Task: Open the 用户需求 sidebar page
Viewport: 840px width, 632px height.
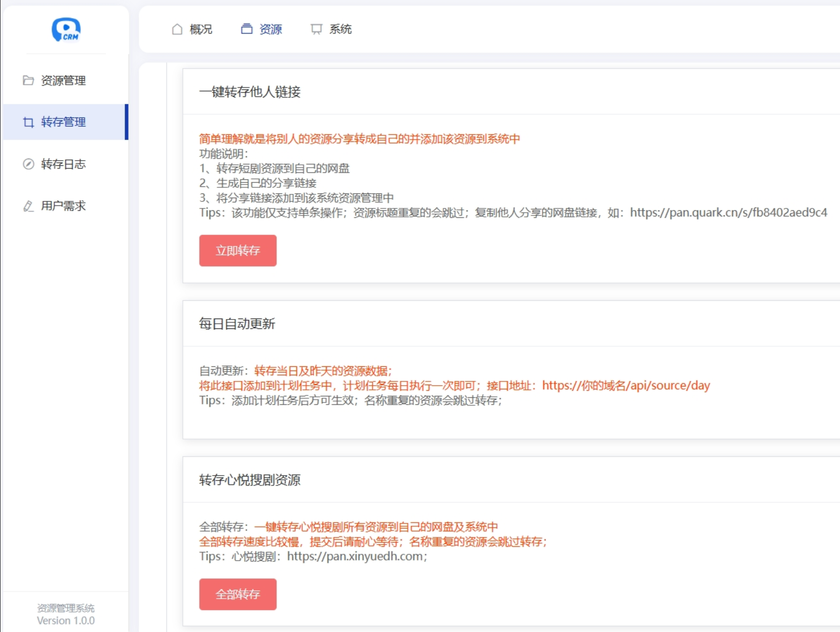Action: click(x=62, y=206)
